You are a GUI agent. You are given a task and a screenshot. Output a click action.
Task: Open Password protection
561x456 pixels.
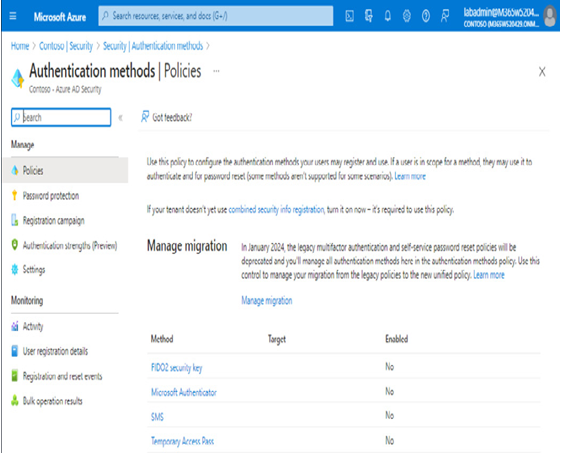[x=51, y=196]
